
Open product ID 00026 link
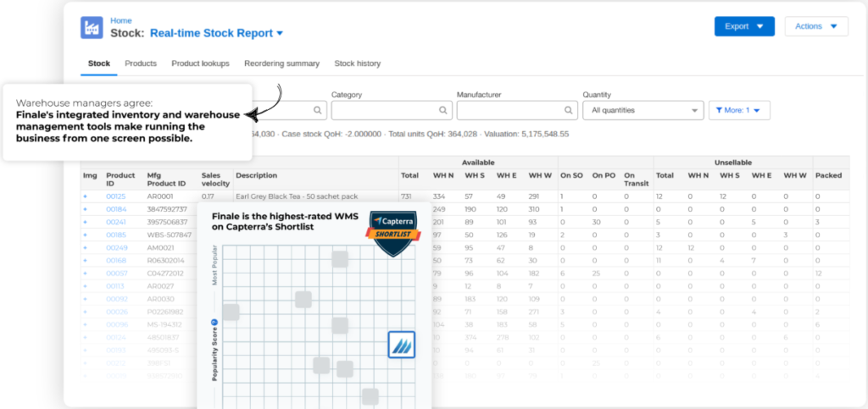pos(115,312)
